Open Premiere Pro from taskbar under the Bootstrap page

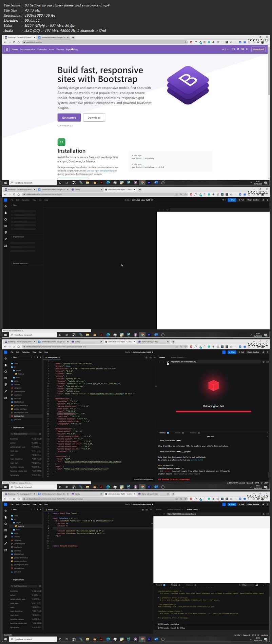149,182
